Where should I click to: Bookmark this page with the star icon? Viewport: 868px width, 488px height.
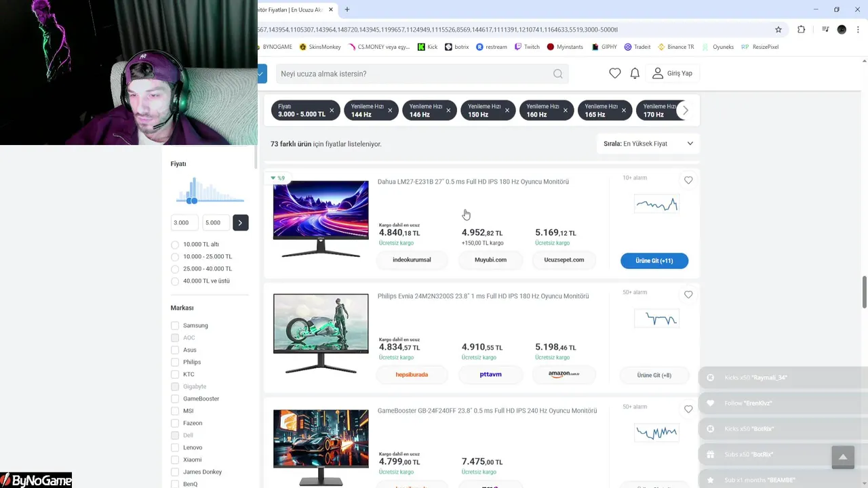click(x=778, y=29)
